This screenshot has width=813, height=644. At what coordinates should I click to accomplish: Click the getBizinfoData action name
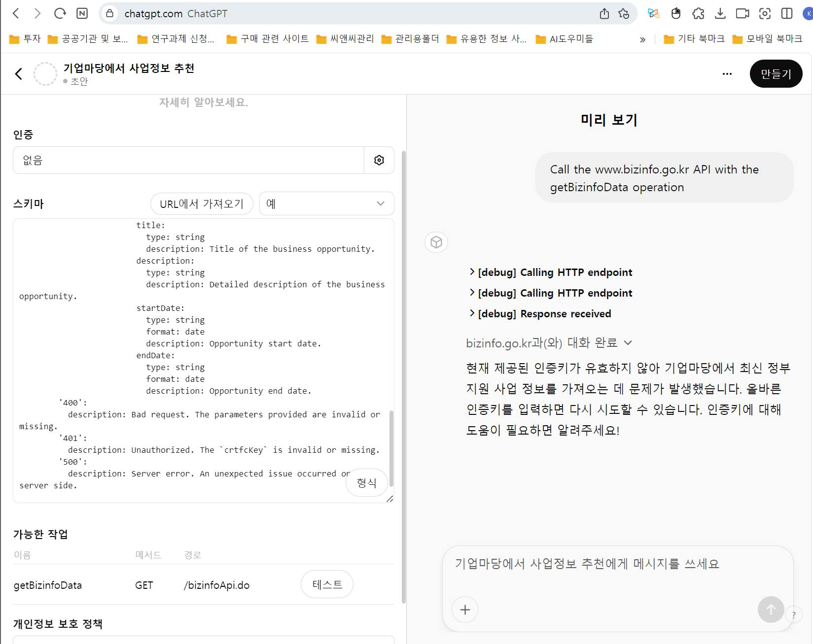pos(48,585)
